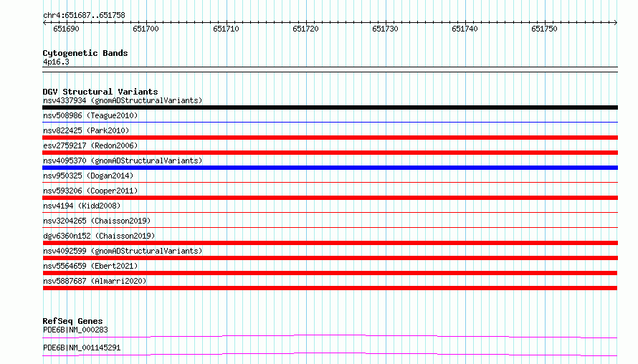Click the red bar under nsv593206

(x=330, y=198)
